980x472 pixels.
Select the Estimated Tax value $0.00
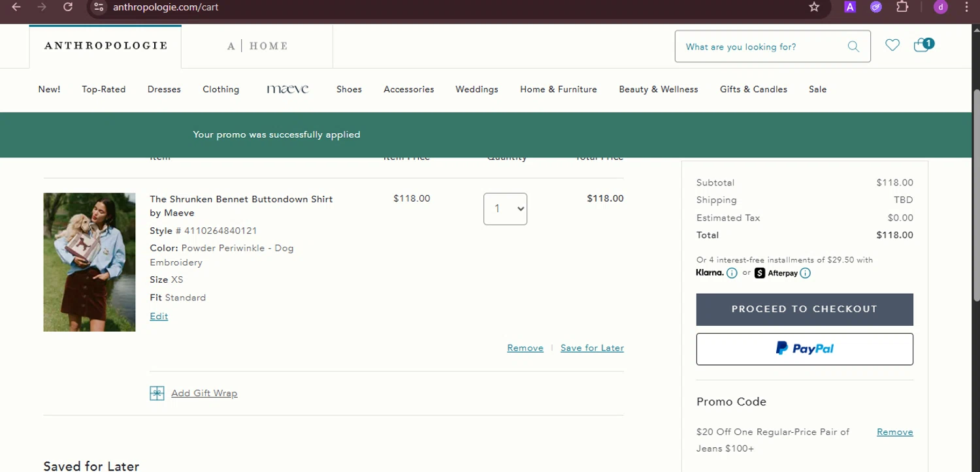pos(900,218)
